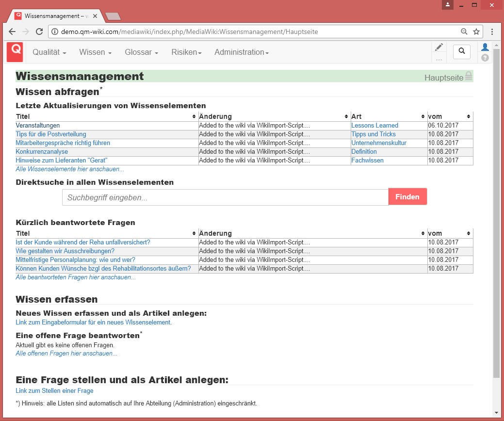Expand the Glossar dropdown menu
Screen dimensions: 504x421
[x=141, y=52]
